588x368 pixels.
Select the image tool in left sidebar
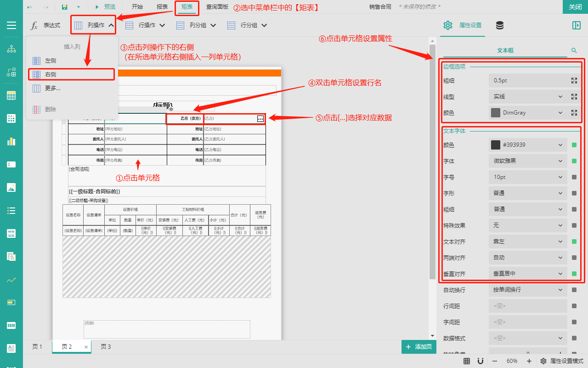(x=11, y=187)
